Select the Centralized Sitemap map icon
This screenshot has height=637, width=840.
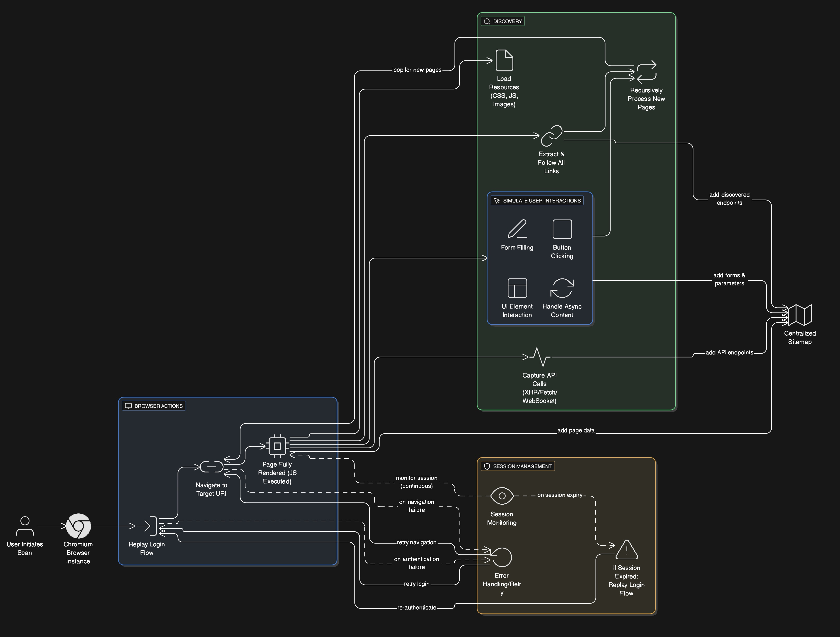tap(800, 315)
